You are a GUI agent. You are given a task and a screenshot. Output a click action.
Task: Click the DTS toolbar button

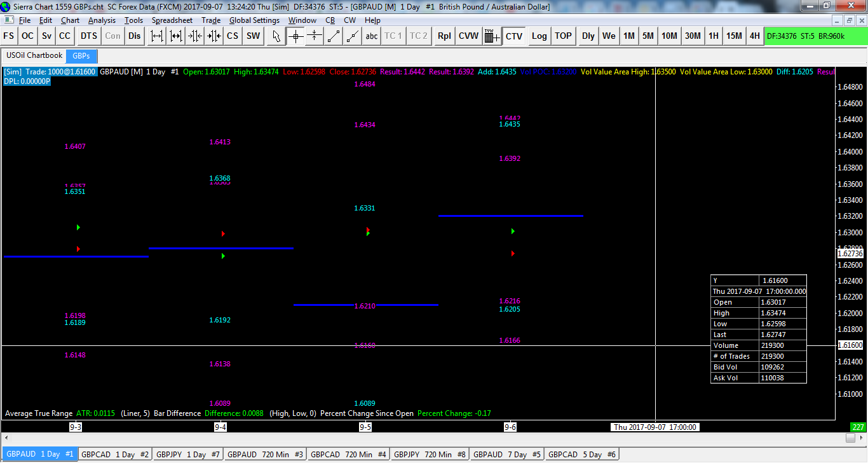[x=89, y=36]
